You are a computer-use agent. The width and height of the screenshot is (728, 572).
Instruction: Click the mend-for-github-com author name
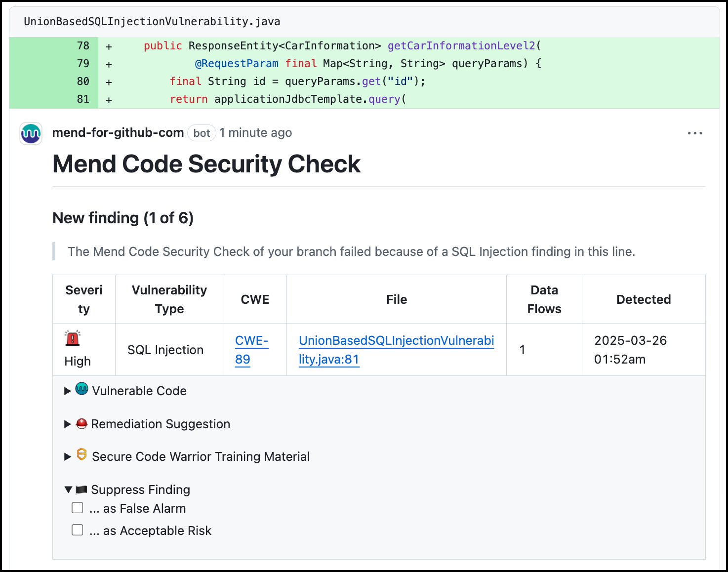[x=118, y=133]
